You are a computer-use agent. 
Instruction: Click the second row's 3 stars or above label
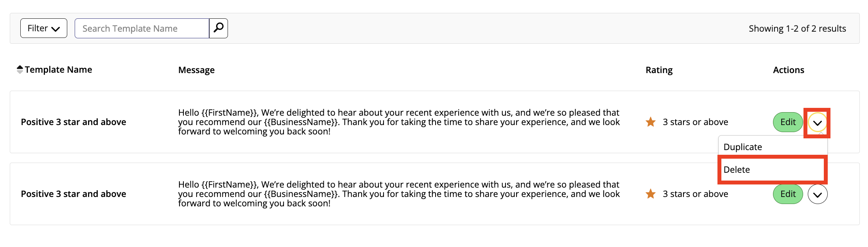[x=695, y=194]
